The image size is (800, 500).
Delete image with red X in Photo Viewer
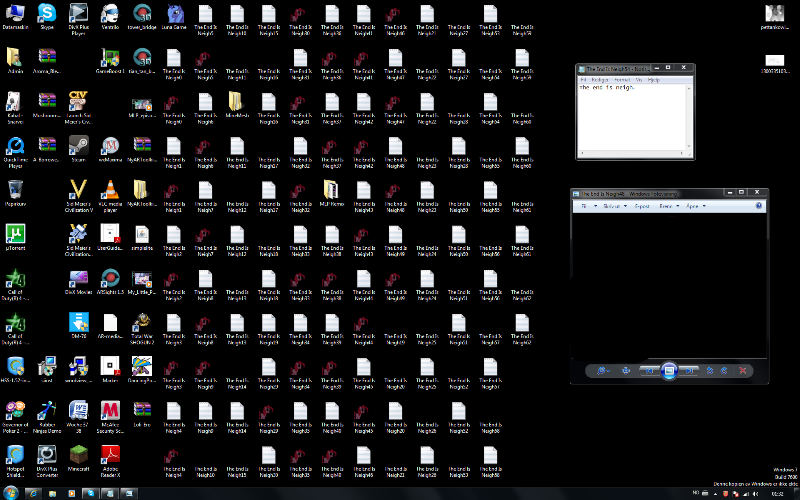(743, 371)
